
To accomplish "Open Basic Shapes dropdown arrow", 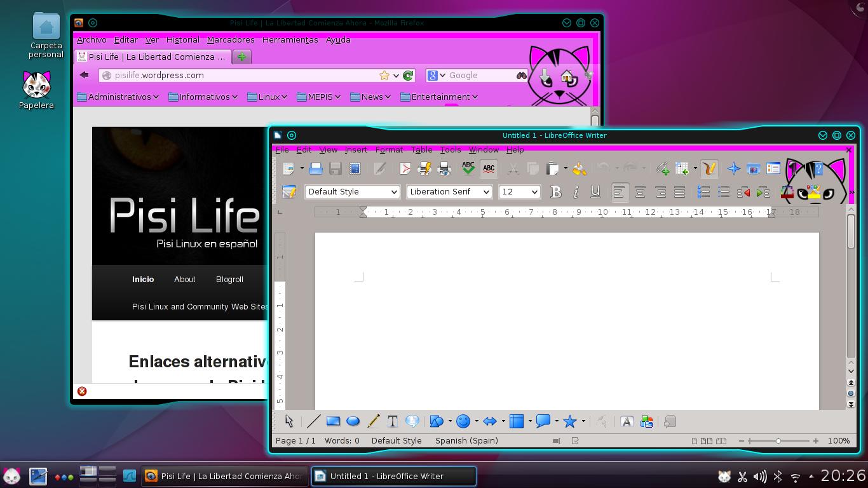I will coord(450,421).
